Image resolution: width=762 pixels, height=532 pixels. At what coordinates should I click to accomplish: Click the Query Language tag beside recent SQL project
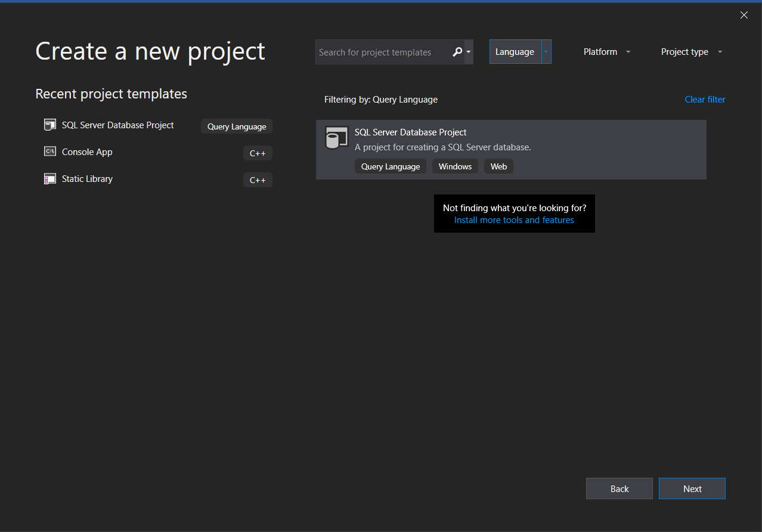[237, 126]
